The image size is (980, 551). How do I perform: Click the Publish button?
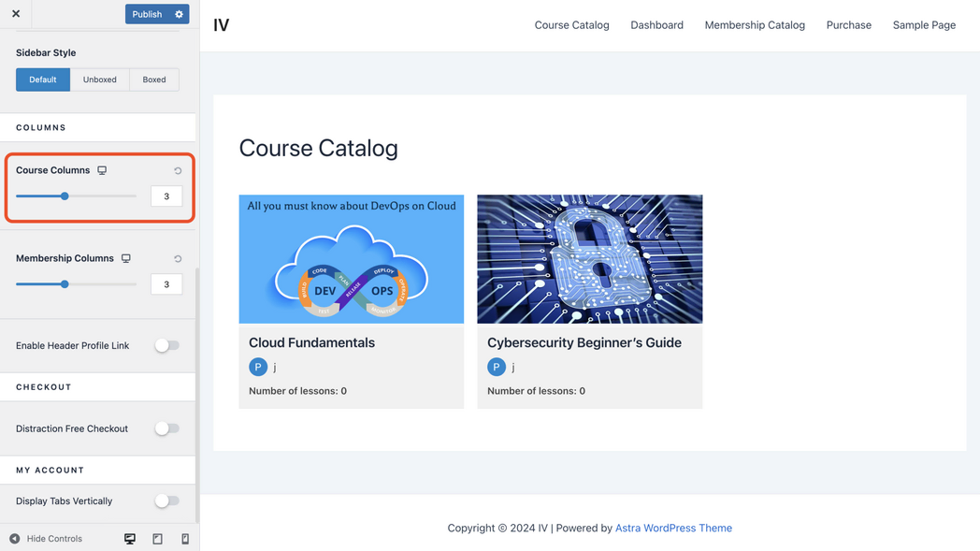click(147, 14)
